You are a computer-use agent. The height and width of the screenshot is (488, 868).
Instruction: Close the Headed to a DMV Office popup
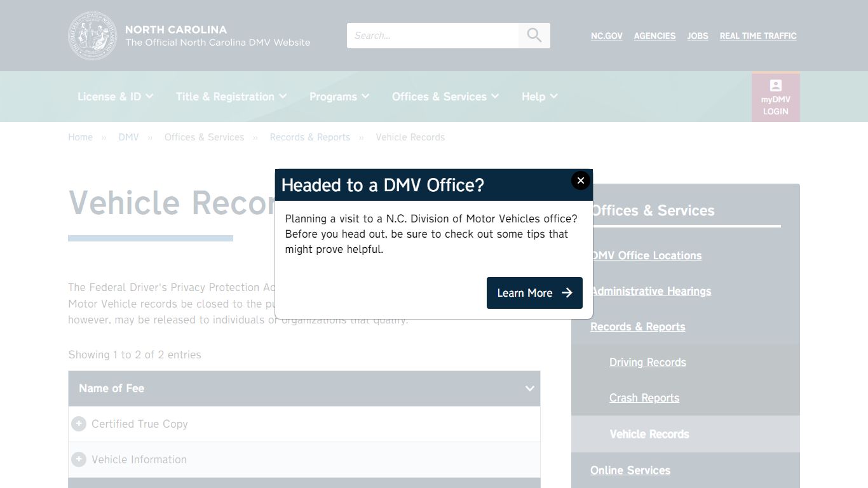(x=580, y=181)
